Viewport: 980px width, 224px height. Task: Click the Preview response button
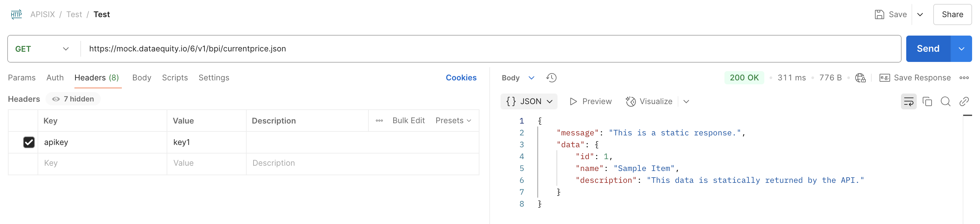pyautogui.click(x=590, y=101)
